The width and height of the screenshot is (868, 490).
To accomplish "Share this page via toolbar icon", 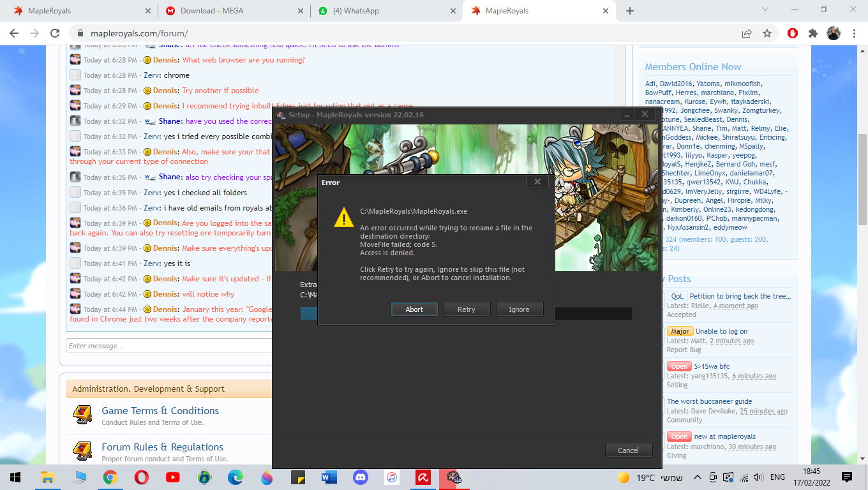I will pos(747,33).
